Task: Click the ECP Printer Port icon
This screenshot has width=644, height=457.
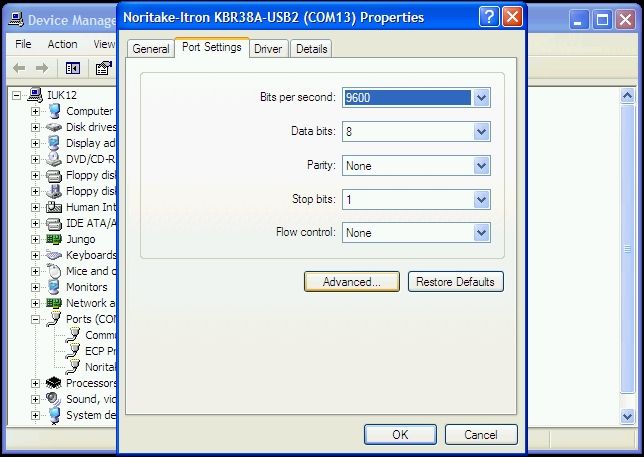Action: tap(73, 351)
